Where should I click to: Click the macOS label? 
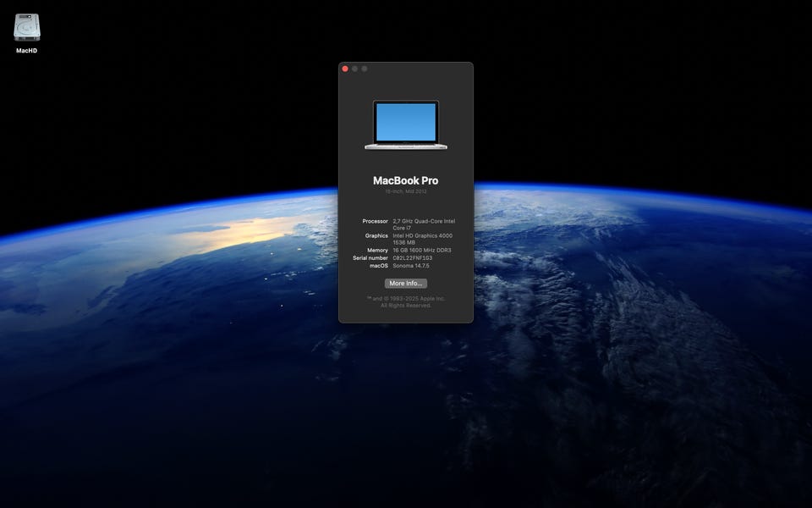pos(379,266)
